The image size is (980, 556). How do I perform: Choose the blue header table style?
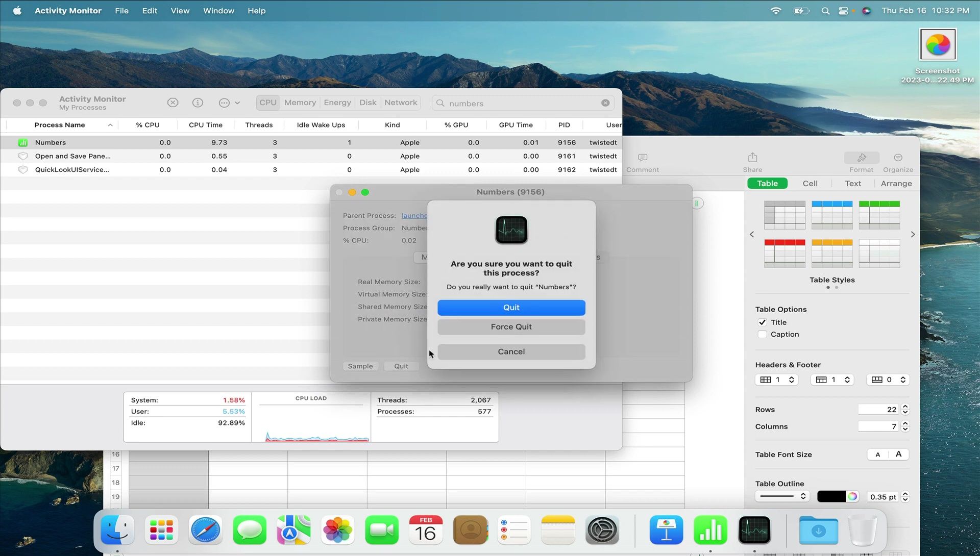tap(832, 215)
